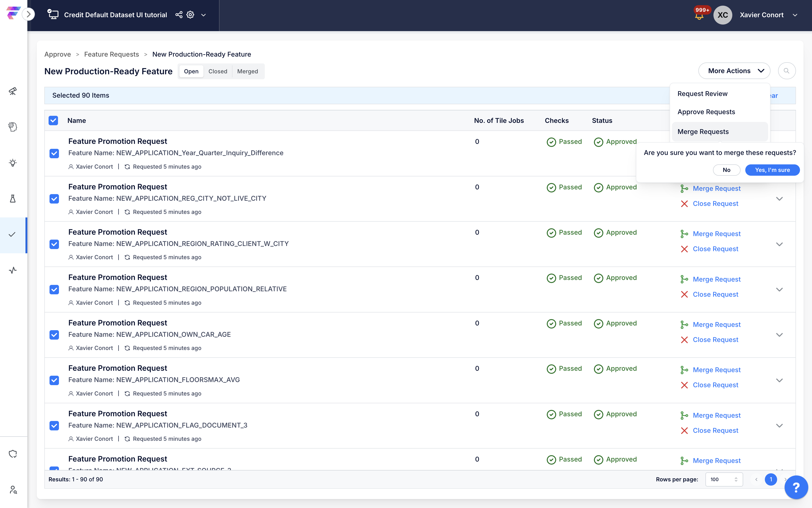This screenshot has width=812, height=508.
Task: Confirm with Yes, I'm sure button
Action: pyautogui.click(x=772, y=170)
